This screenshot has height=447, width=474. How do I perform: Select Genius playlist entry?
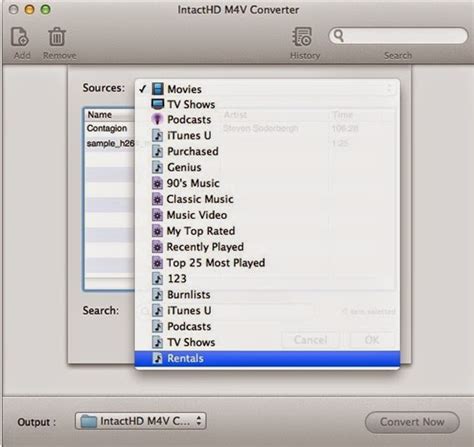click(x=267, y=167)
